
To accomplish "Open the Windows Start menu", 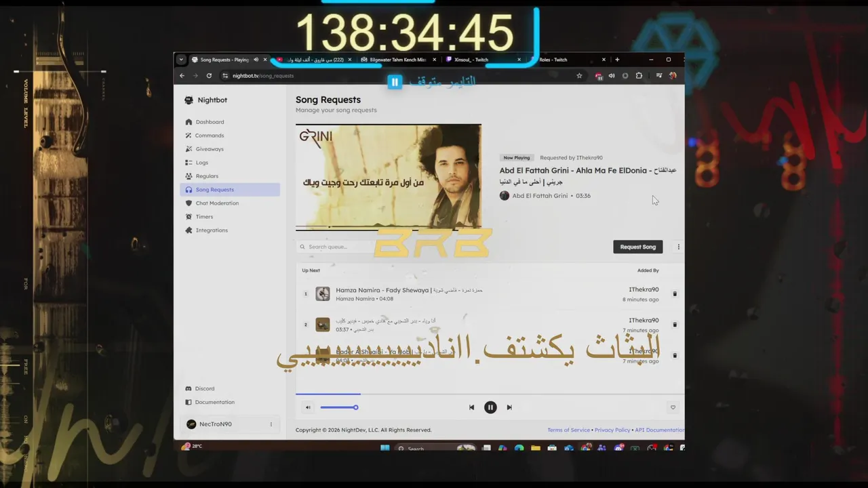I will click(x=385, y=448).
